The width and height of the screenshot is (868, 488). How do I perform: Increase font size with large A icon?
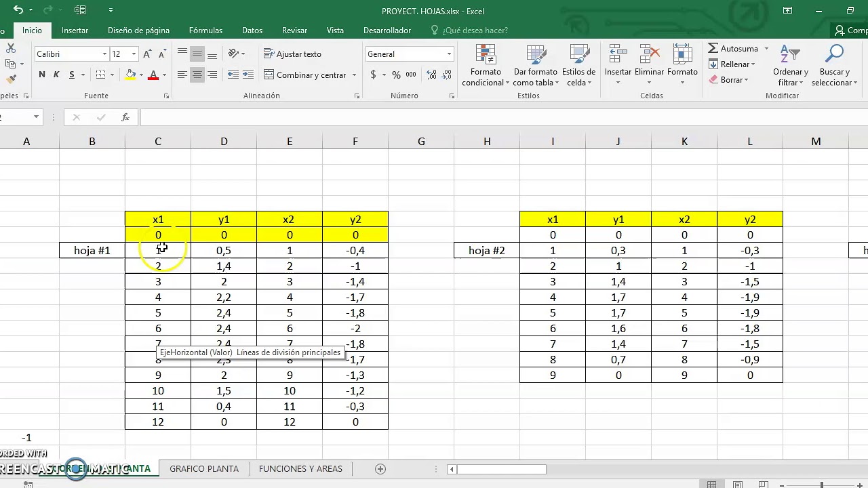click(x=147, y=54)
